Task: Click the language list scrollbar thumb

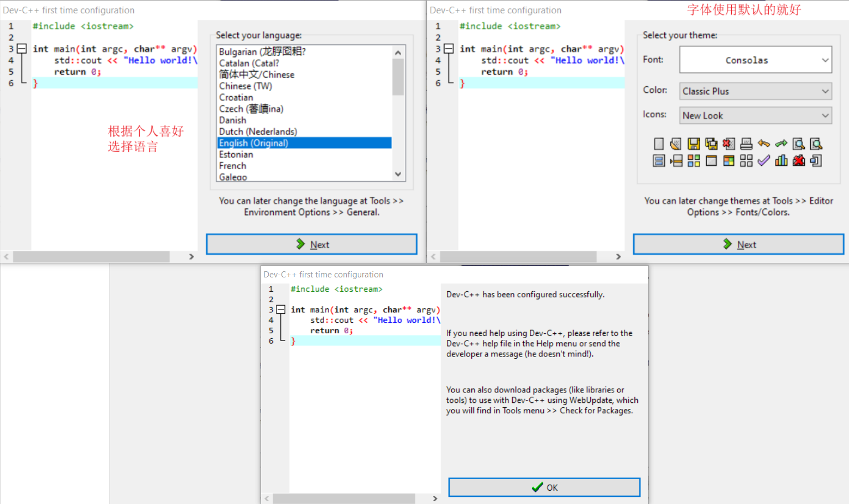Action: [x=398, y=77]
